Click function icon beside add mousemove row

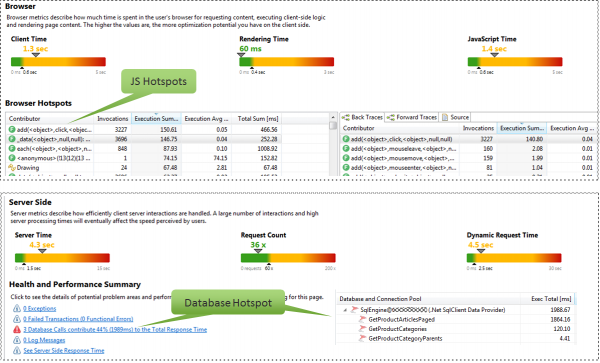[346, 158]
